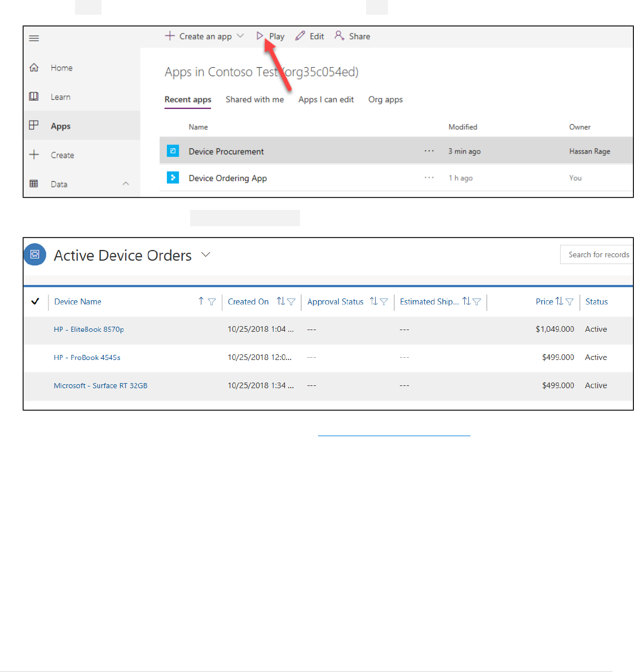Click the Search for records field
The height and width of the screenshot is (672, 634).
(597, 254)
